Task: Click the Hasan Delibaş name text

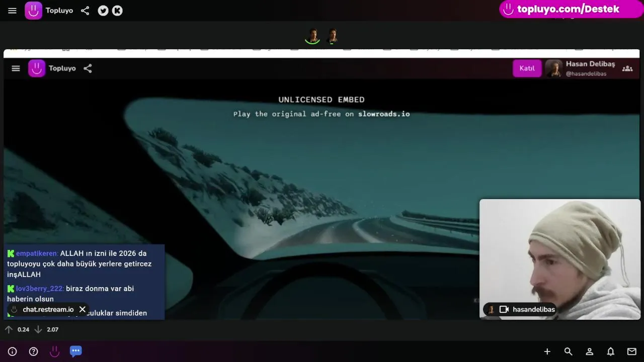Action: [590, 64]
